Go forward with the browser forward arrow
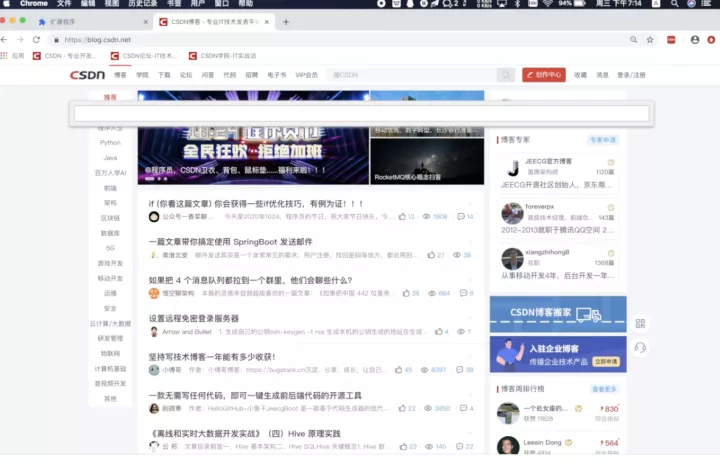 point(20,40)
